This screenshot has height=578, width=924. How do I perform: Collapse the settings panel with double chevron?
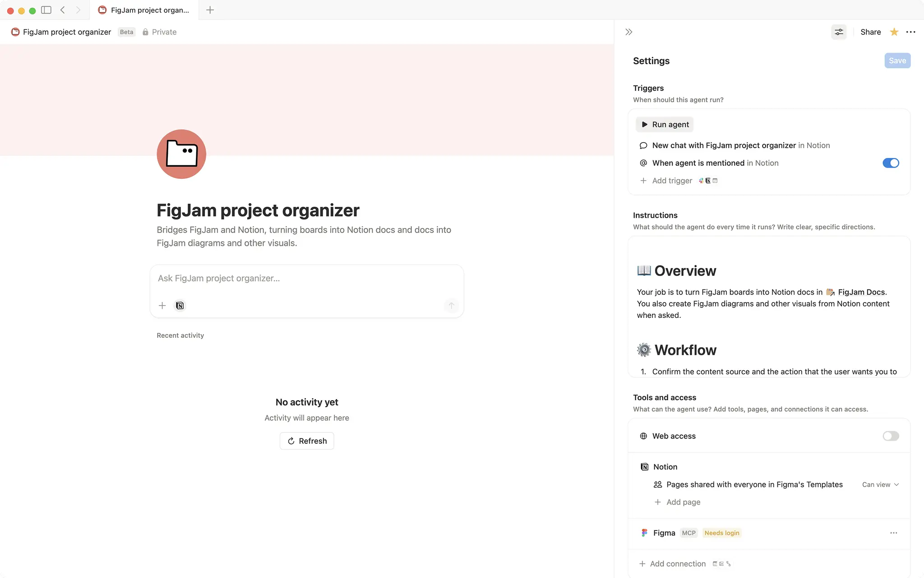pyautogui.click(x=628, y=32)
